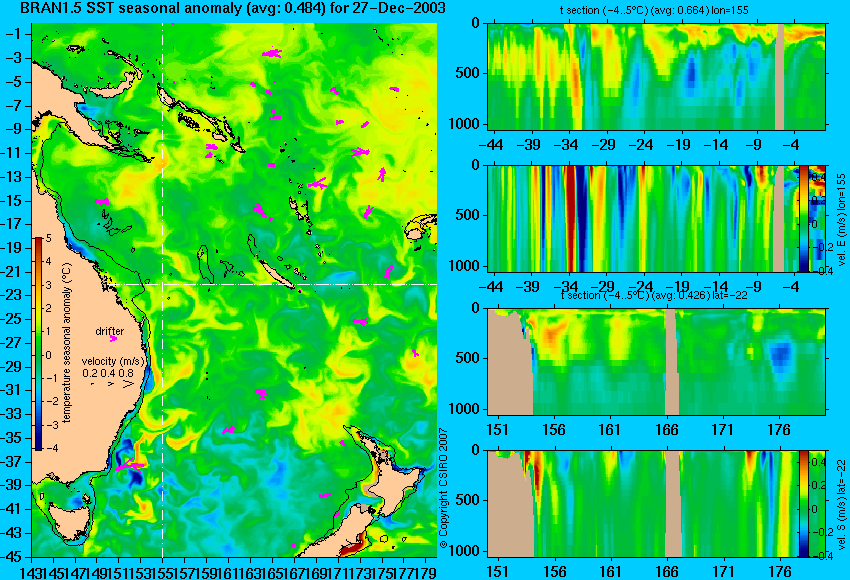Click the 'velocity (m/s)' legend label
This screenshot has height=580, width=850.
113,361
